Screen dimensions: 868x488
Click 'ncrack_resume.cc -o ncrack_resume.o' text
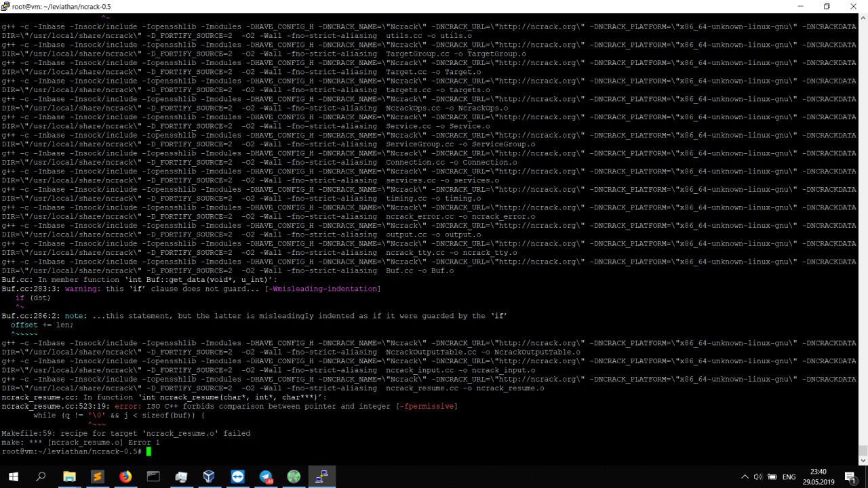tap(465, 388)
